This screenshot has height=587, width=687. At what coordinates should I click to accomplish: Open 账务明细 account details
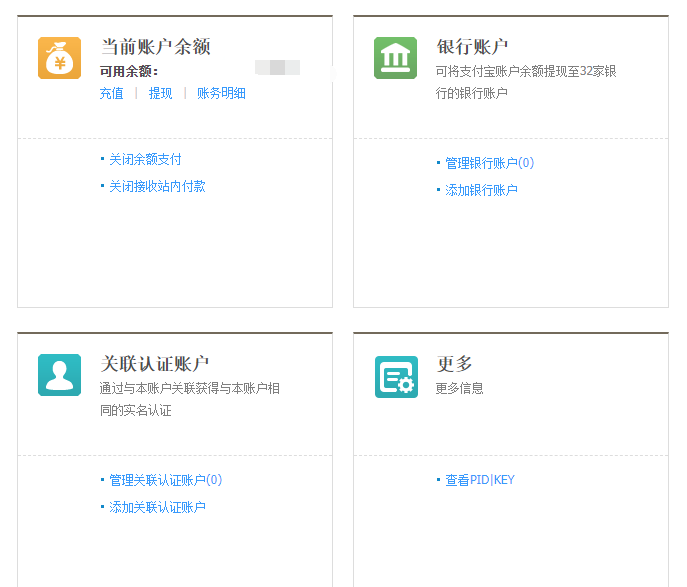(x=221, y=93)
